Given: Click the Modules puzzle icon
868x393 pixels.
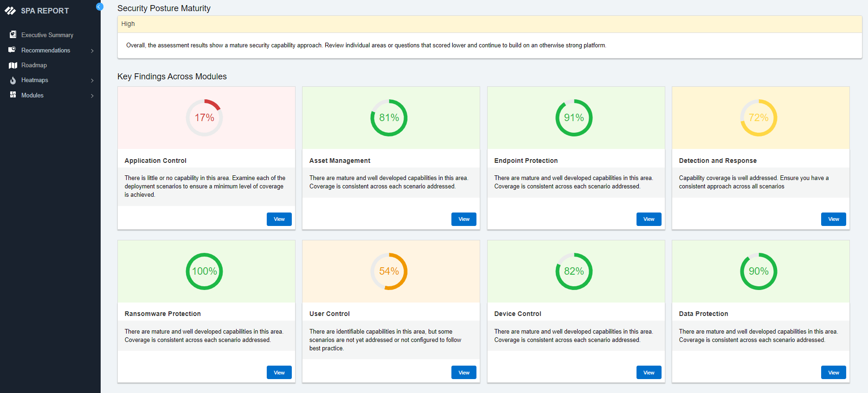Looking at the screenshot, I should click(13, 95).
